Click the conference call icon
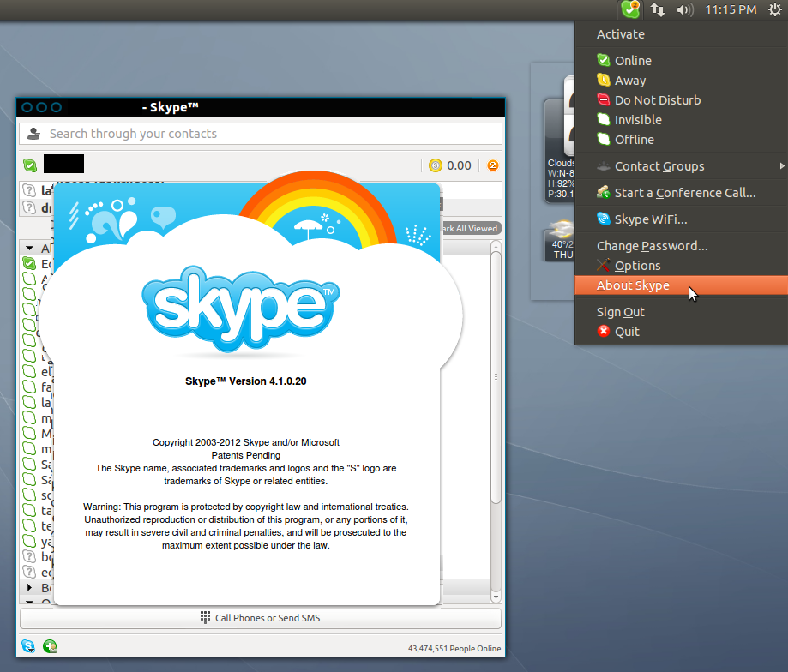 (603, 192)
